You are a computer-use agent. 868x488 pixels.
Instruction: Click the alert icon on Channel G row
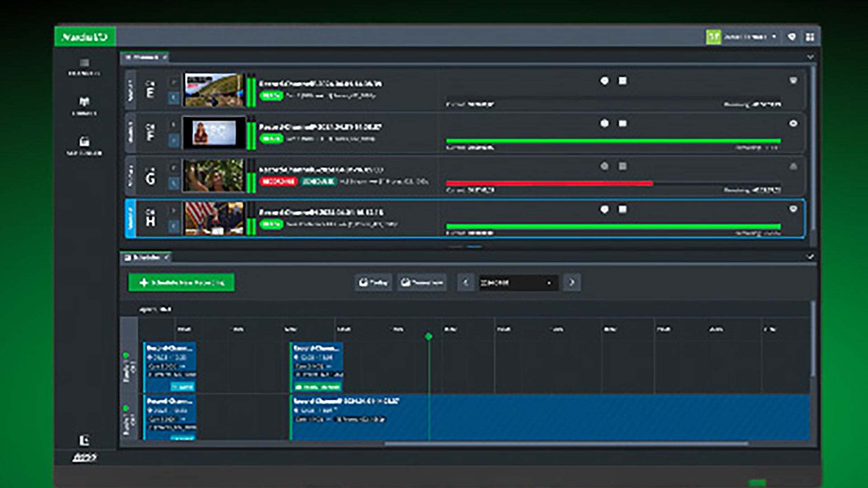point(794,167)
